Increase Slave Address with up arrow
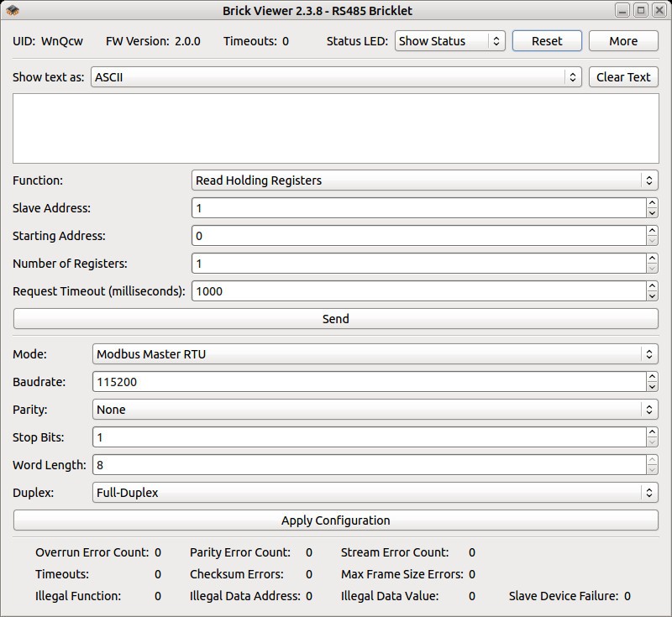 [652, 203]
